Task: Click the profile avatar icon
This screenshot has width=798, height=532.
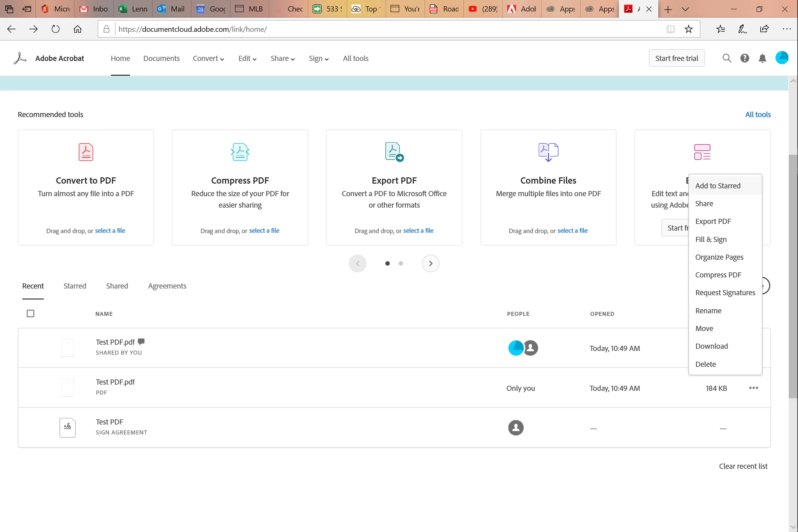Action: click(x=782, y=58)
